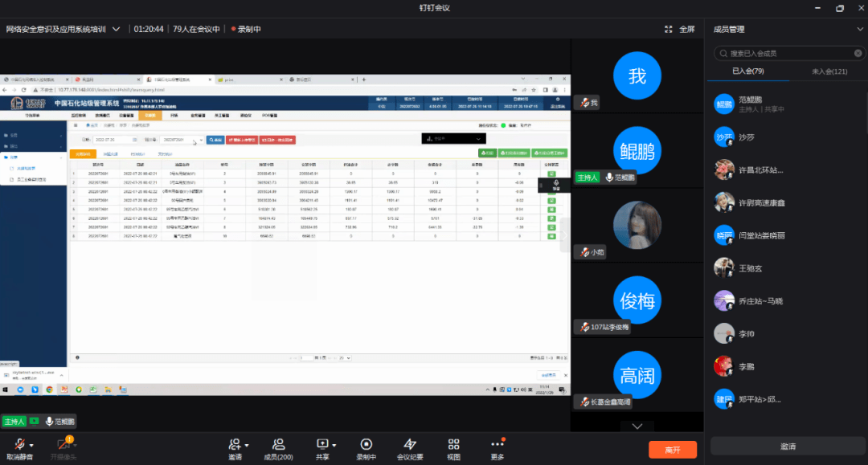868x465 pixels.
Task: Click mic icon next to 范鲲鹏 in tile strip
Action: click(609, 177)
